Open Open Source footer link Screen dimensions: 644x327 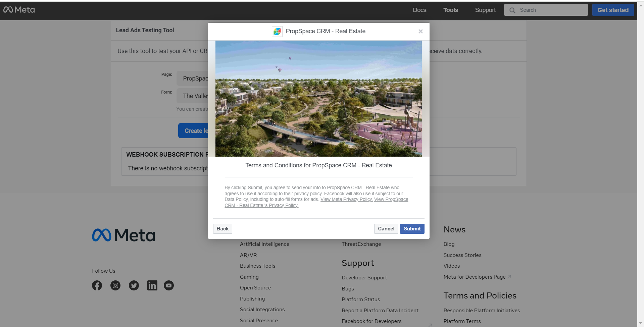click(x=255, y=288)
